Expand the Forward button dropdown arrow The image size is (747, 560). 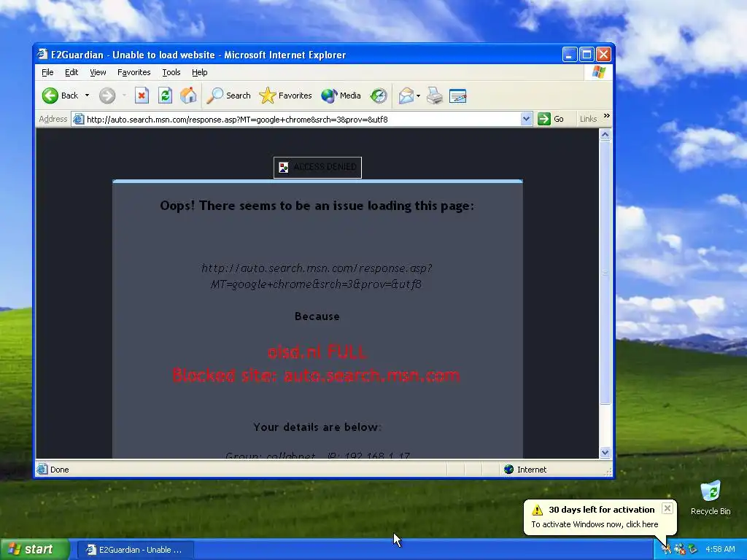click(124, 96)
